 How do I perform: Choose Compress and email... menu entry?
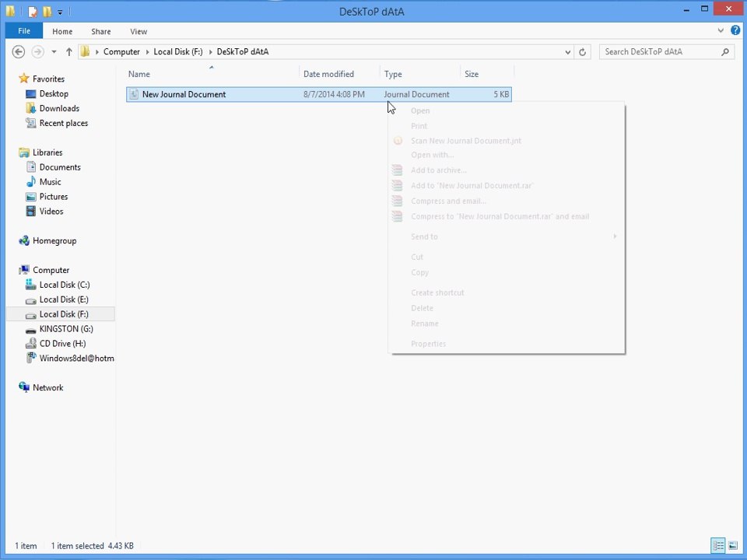pyautogui.click(x=507, y=201)
